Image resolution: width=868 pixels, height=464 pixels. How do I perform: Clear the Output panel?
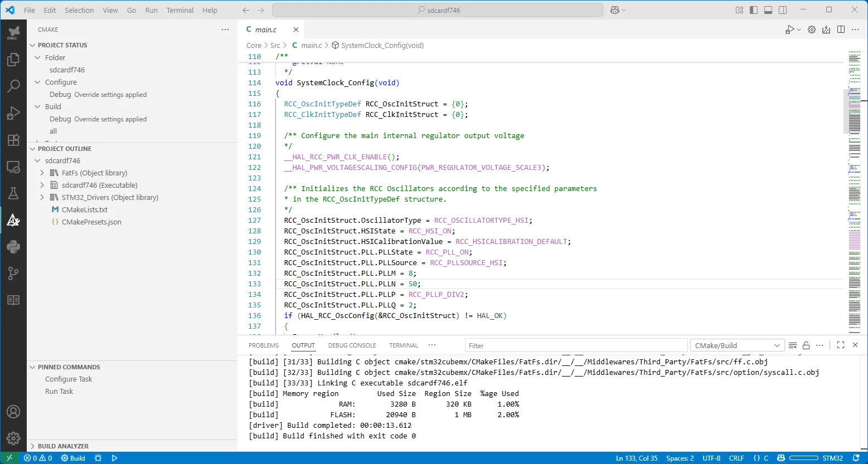coord(792,345)
